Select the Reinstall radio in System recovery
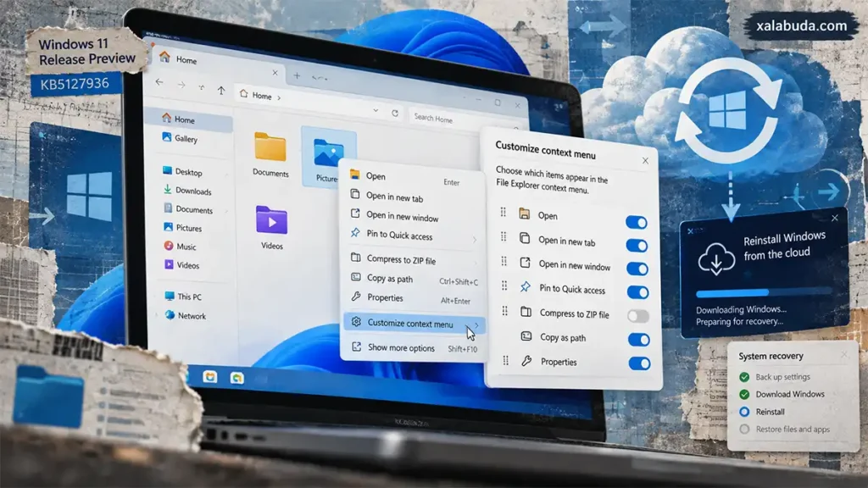Image resolution: width=868 pixels, height=488 pixels. (x=744, y=412)
